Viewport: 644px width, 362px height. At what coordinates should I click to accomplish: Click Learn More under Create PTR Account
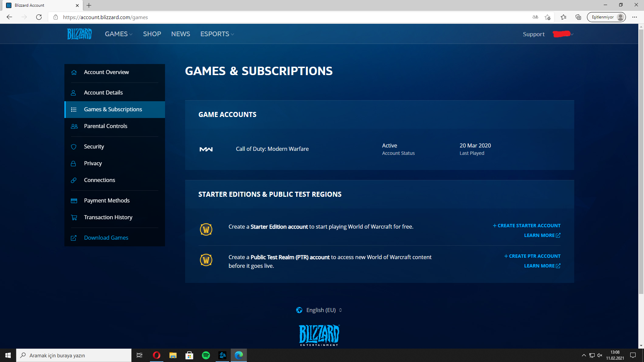(x=542, y=266)
